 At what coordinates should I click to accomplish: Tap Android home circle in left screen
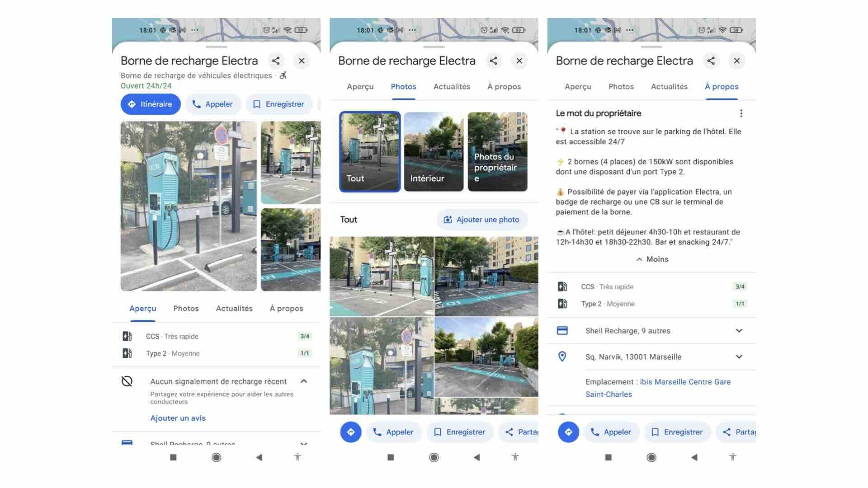(x=217, y=458)
